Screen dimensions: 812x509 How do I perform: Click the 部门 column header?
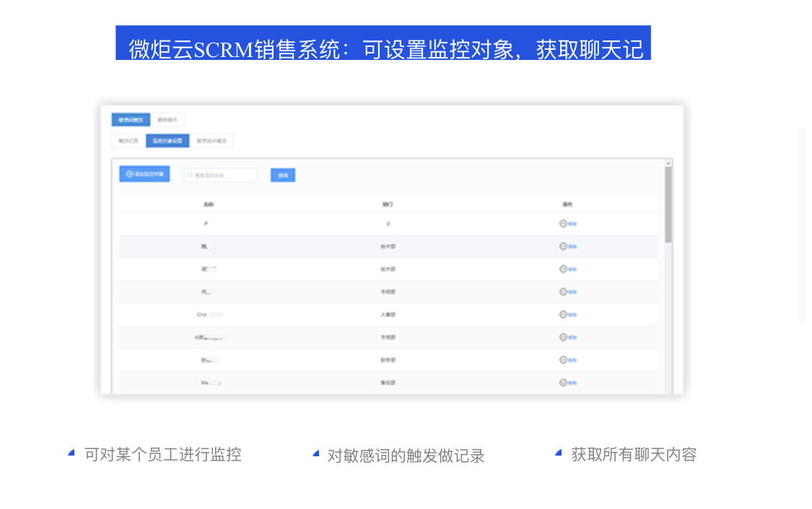(388, 204)
